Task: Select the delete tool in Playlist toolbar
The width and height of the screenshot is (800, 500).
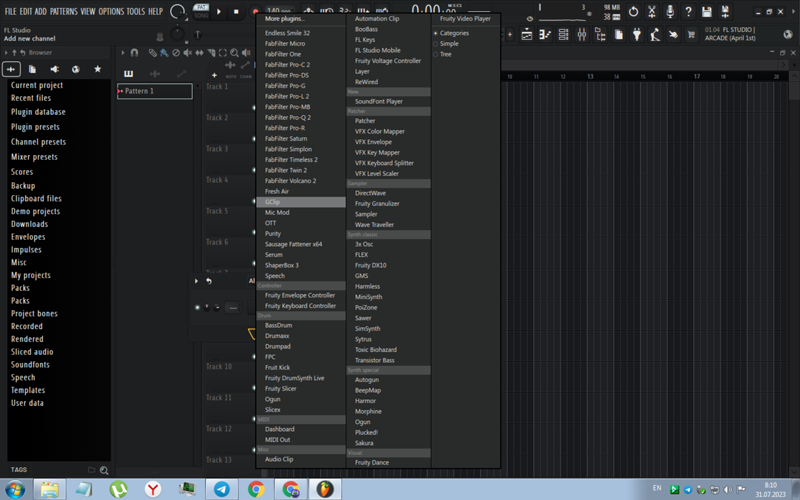Action: pos(176,53)
